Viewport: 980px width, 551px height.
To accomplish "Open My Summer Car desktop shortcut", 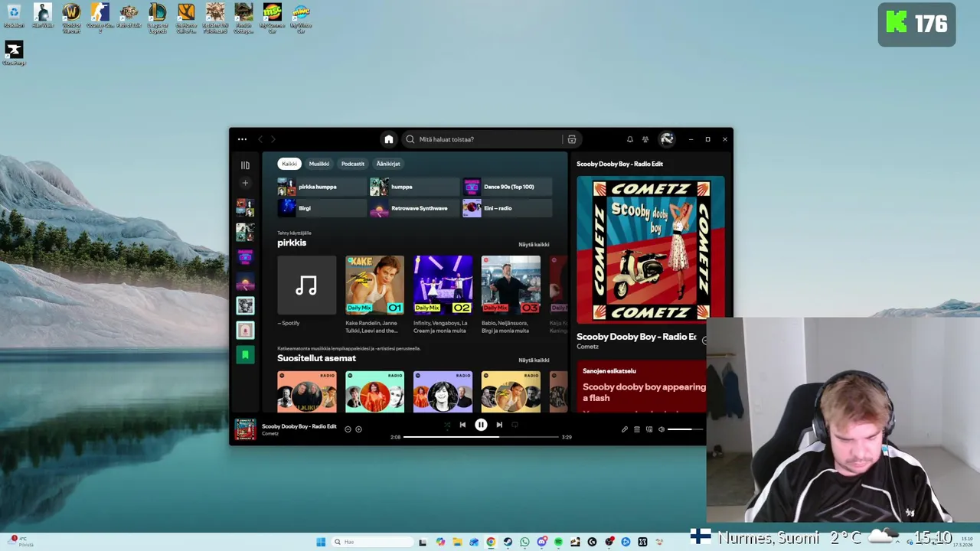I will [x=273, y=18].
